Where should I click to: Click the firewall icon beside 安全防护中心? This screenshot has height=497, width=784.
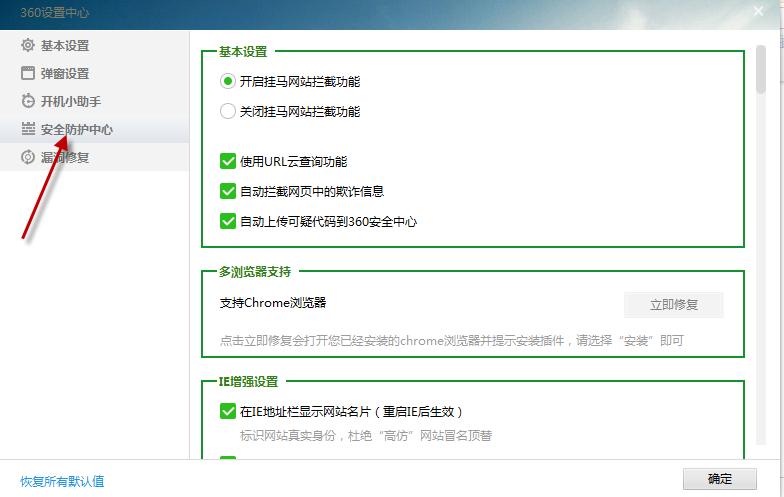[x=28, y=129]
